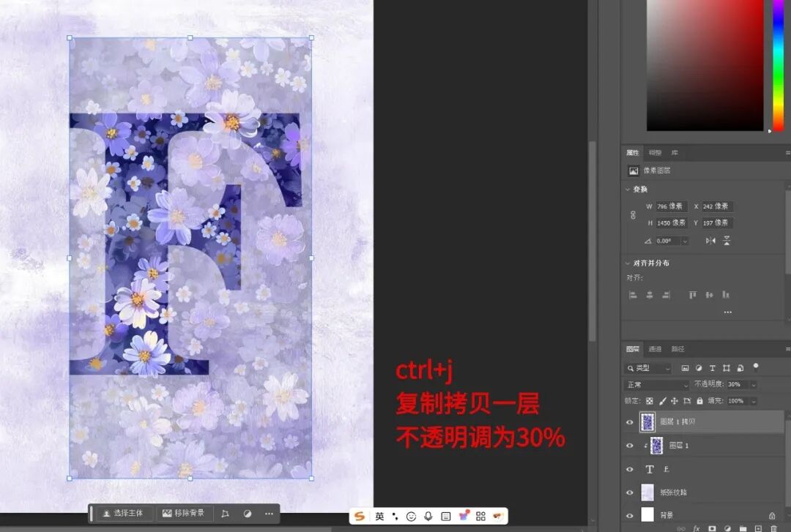Click the delete layer trash icon

tap(773, 528)
